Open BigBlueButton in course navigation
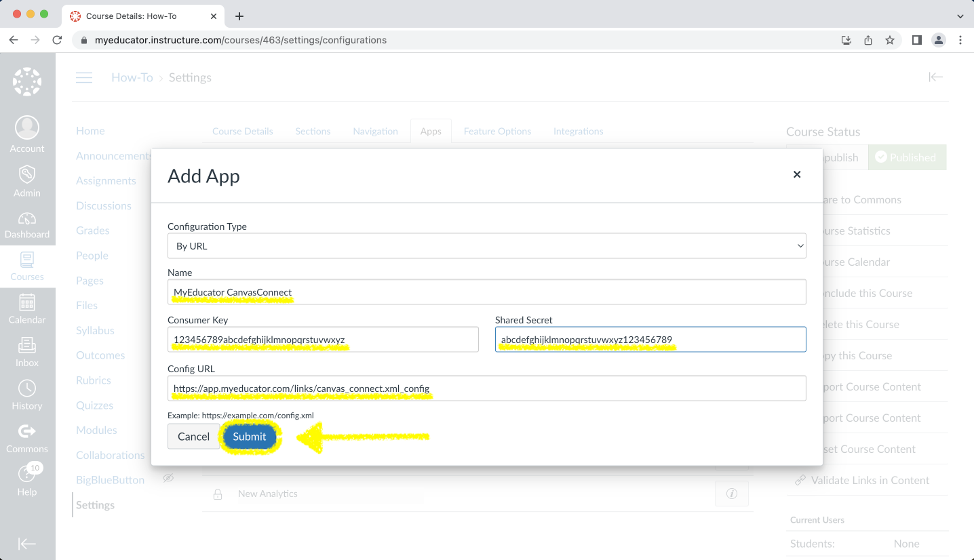The image size is (974, 560). pyautogui.click(x=110, y=480)
